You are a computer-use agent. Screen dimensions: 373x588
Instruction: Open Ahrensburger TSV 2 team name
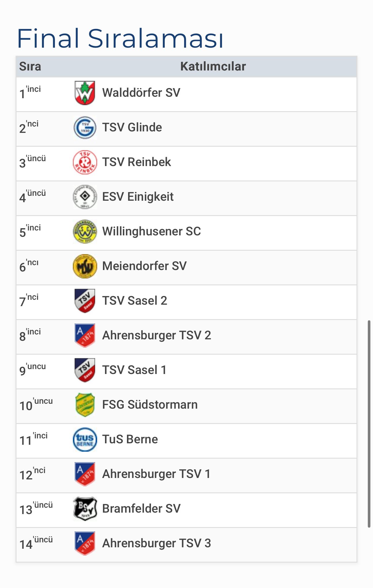157,336
